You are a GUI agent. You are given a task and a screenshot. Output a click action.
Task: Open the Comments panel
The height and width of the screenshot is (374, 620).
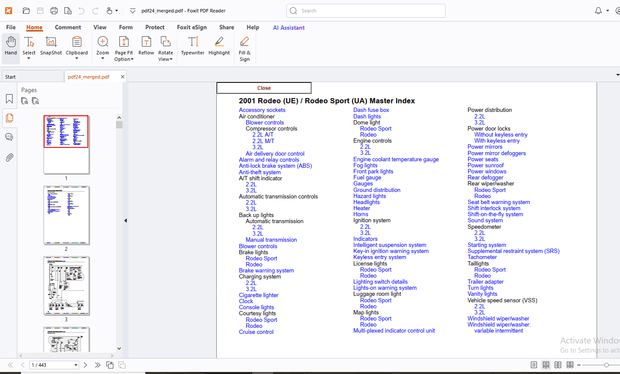9,137
